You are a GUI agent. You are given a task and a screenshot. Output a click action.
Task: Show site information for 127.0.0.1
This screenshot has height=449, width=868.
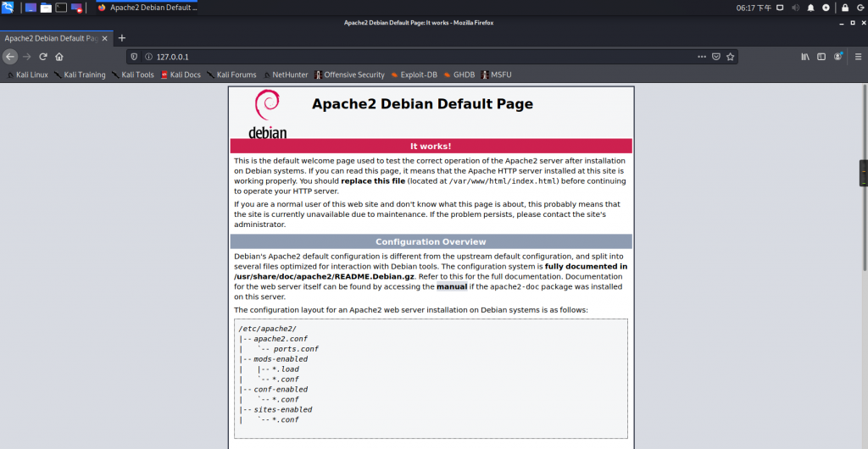[148, 57]
